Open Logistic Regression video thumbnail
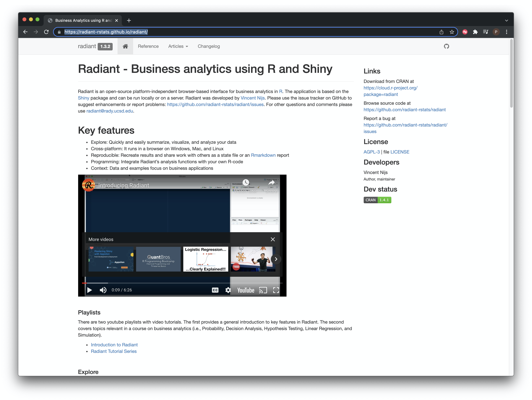The height and width of the screenshot is (400, 532). 205,259
